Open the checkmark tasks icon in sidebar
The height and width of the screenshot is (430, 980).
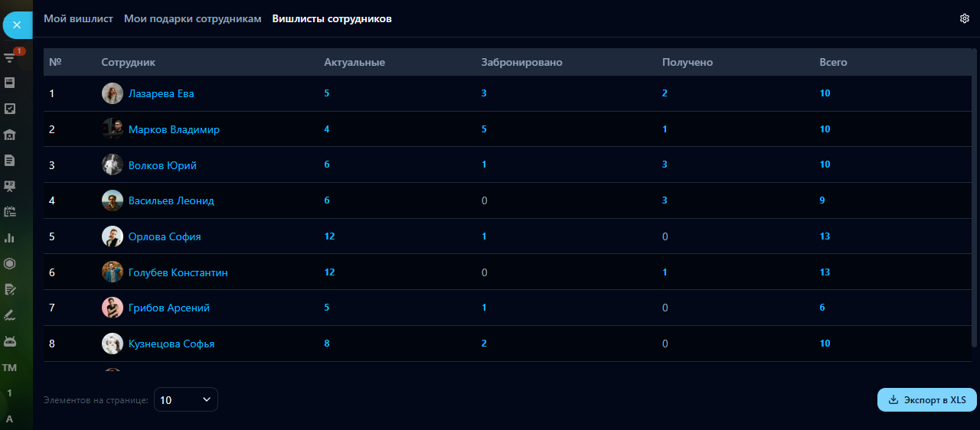[10, 109]
